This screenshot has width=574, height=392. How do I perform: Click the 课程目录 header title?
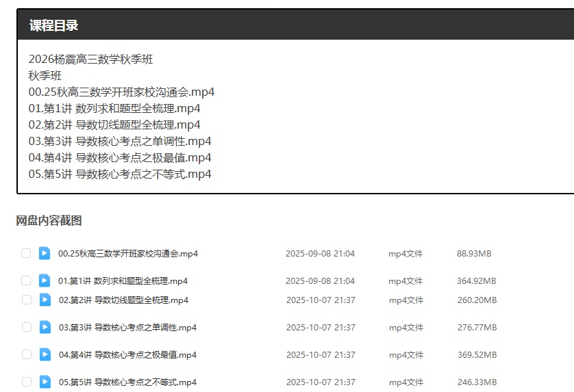pos(54,25)
